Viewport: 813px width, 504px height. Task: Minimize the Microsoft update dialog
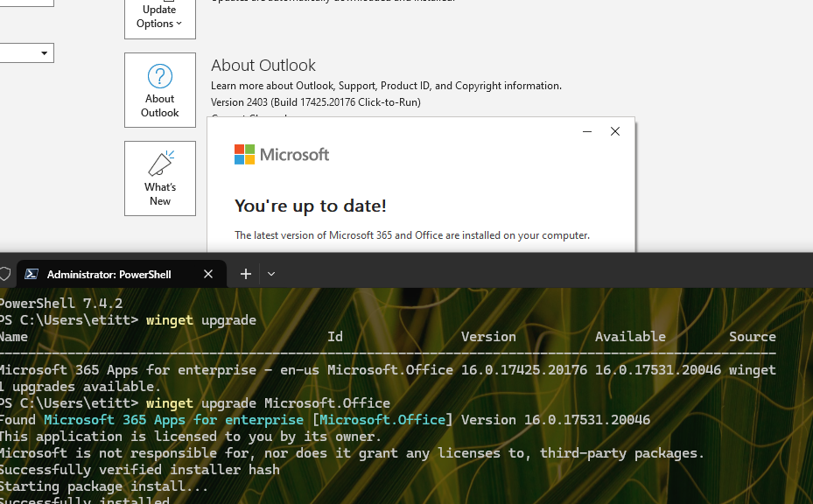[587, 131]
